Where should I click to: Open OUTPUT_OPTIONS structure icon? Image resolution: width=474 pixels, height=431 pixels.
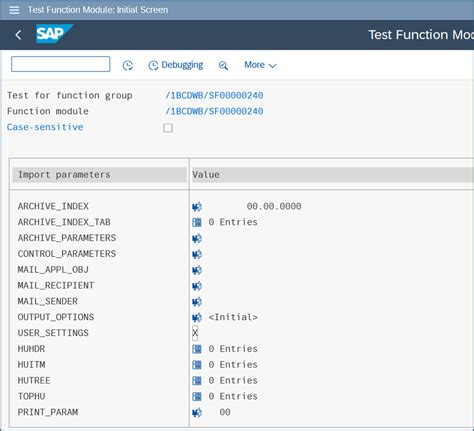pyautogui.click(x=197, y=317)
